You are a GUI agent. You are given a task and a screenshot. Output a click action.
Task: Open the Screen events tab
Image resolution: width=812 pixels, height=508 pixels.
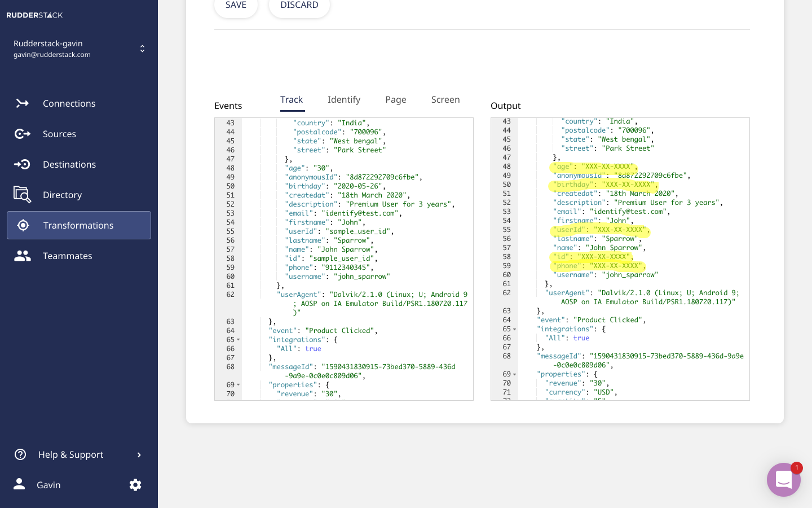click(445, 99)
